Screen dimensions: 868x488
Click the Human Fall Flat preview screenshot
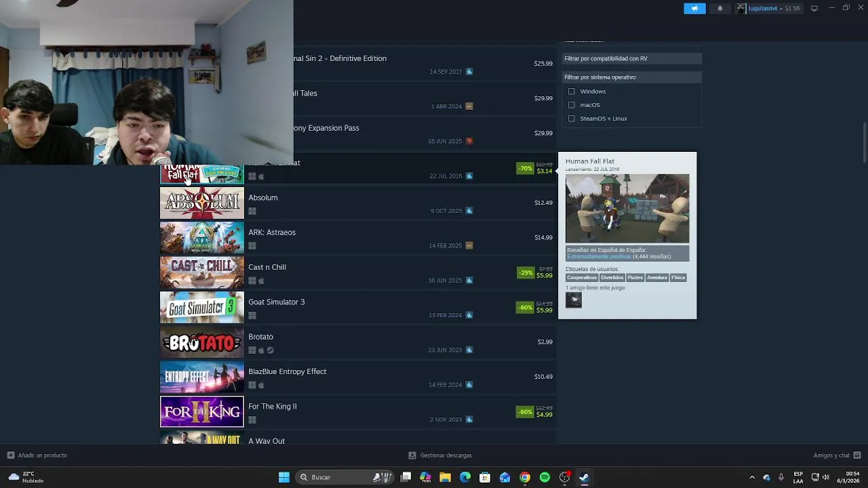[627, 208]
